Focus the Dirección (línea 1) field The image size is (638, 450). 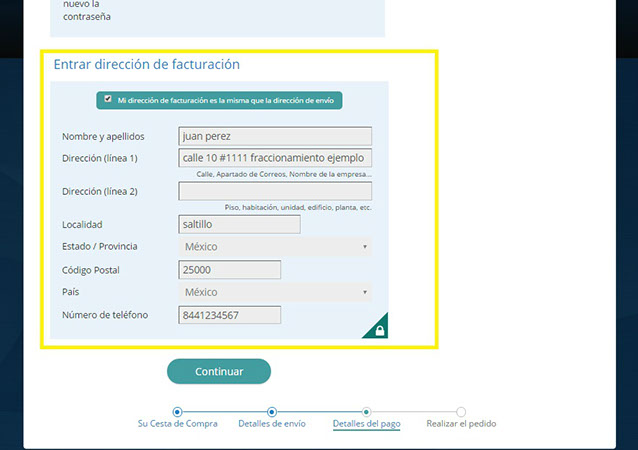[274, 158]
